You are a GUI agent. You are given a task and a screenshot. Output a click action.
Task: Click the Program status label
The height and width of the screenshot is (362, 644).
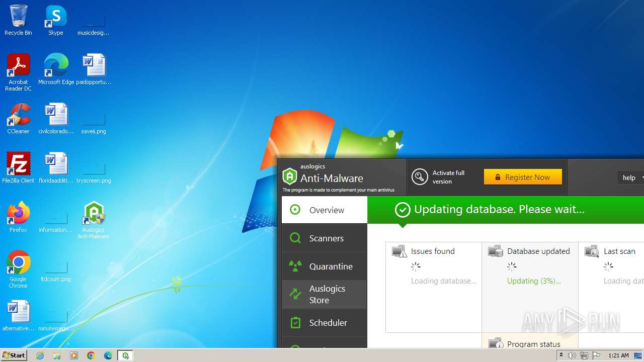534,344
